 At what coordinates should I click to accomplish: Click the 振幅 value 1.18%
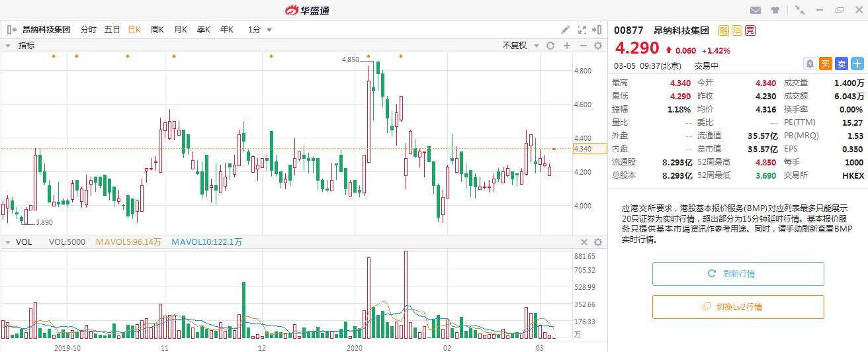(678, 109)
